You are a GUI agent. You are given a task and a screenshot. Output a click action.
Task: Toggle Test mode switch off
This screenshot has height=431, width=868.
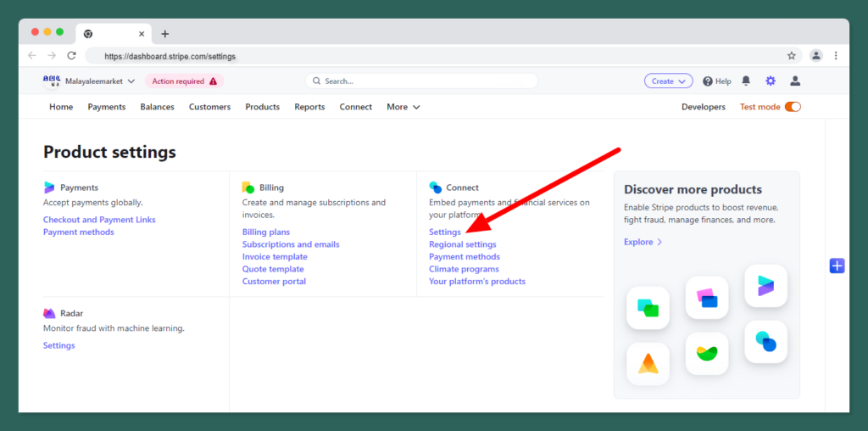[793, 107]
